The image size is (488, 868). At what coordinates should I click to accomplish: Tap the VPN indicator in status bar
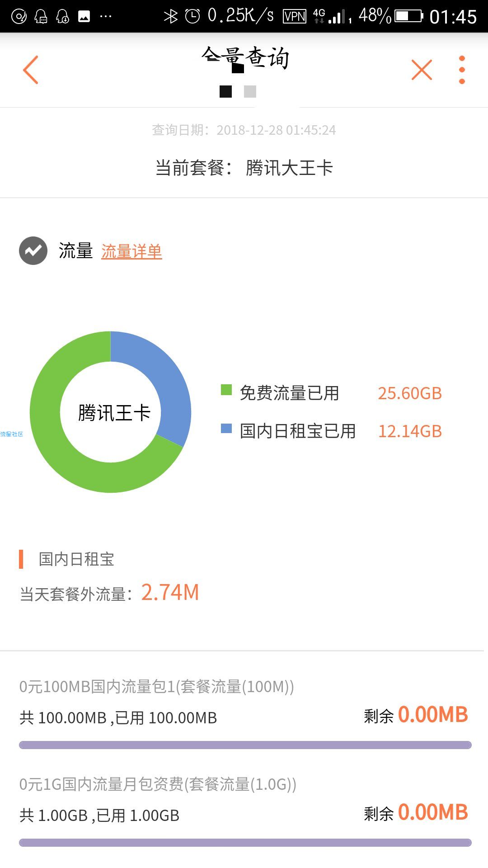coord(295,17)
